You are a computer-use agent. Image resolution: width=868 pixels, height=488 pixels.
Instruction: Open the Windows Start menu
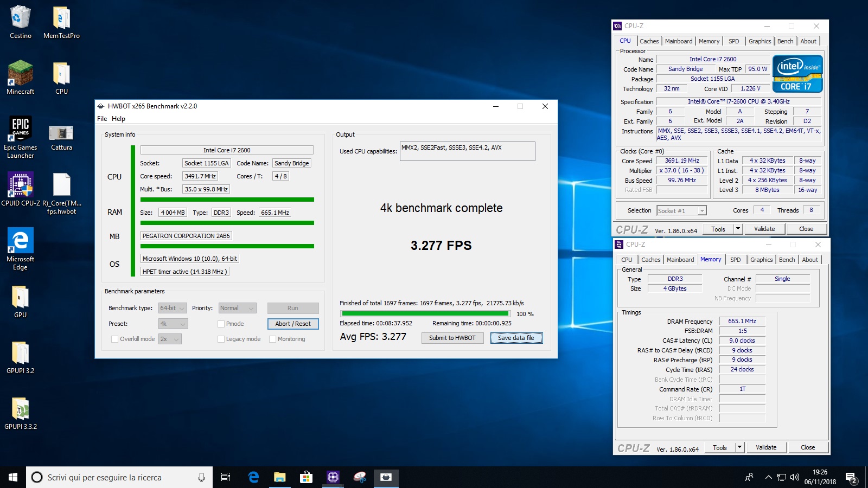click(x=13, y=477)
